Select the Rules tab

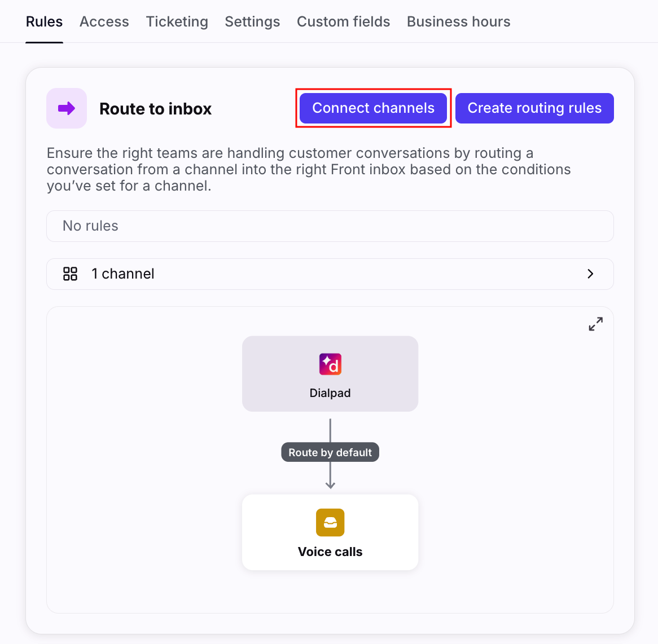[x=44, y=21]
